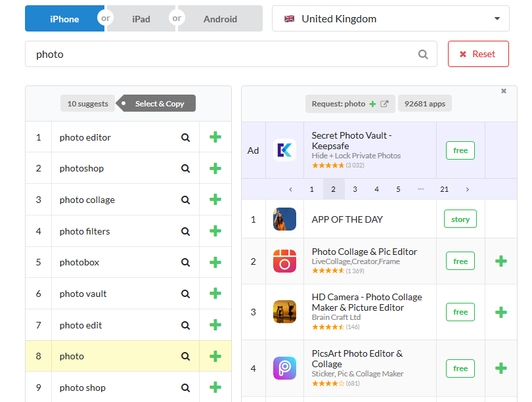Click the PicsArt app icon thumbnail

[284, 368]
